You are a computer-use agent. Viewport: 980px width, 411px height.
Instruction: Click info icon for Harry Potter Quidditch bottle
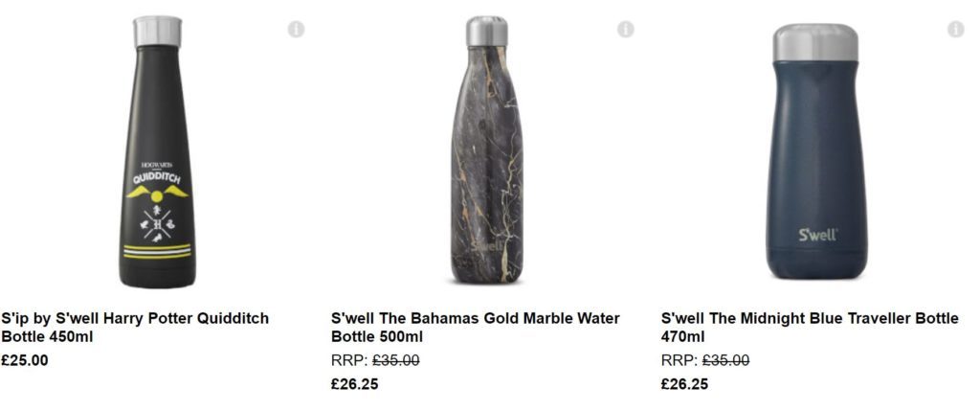pyautogui.click(x=296, y=30)
